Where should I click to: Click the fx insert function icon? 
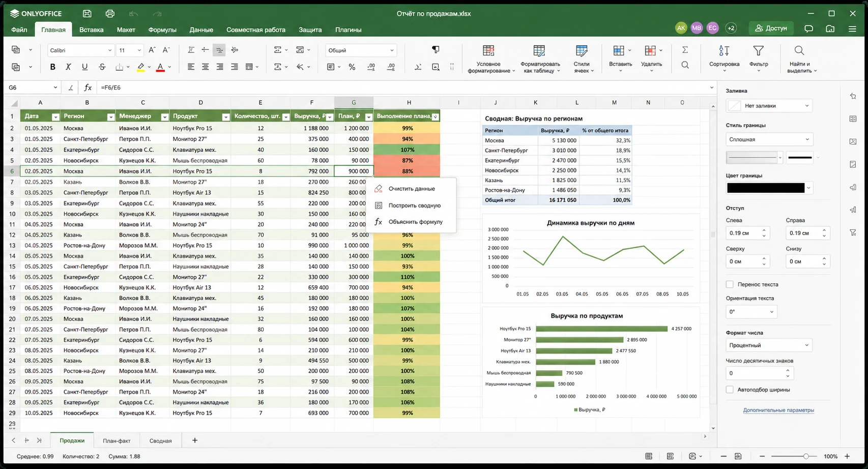(88, 87)
